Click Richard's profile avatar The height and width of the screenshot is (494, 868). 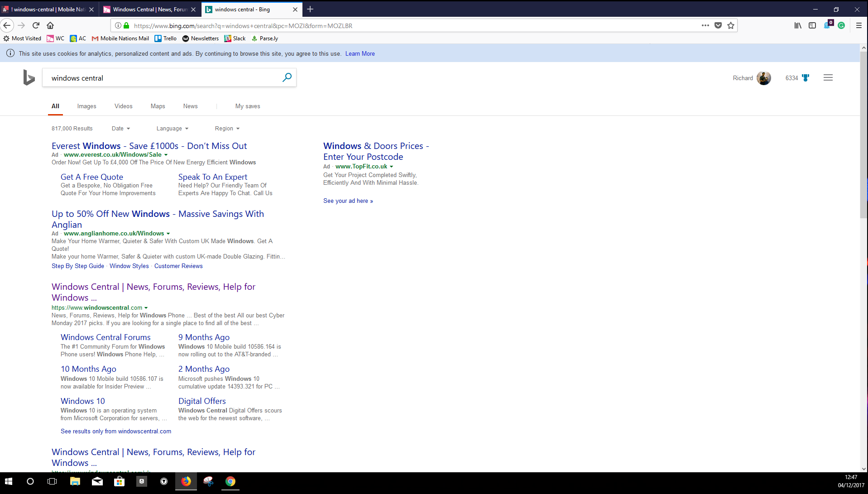point(764,78)
